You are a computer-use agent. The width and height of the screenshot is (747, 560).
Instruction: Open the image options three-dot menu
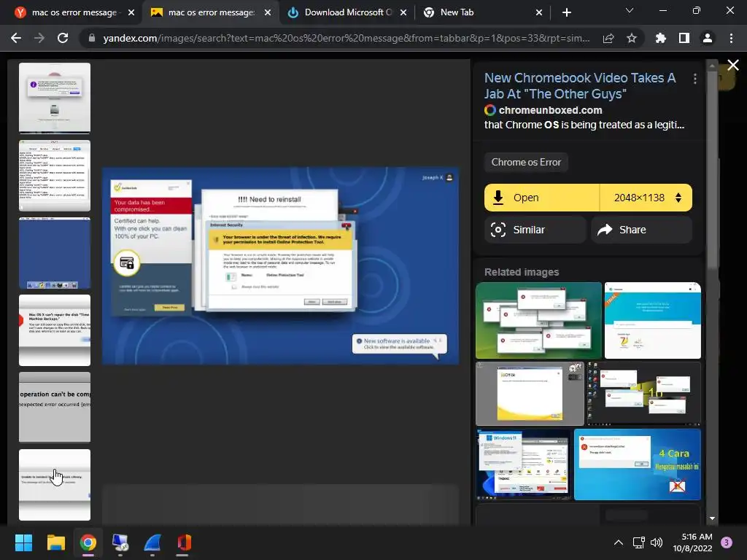pyautogui.click(x=695, y=79)
